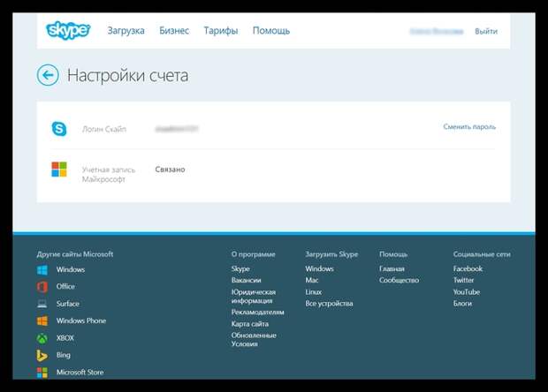548x392 pixels.
Task: Open the Блоги link
Action: (462, 304)
